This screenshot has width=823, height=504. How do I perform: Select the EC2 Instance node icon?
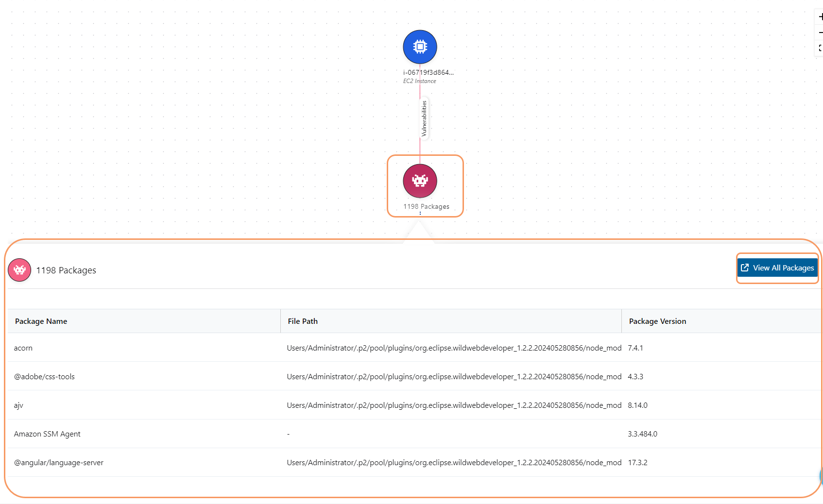click(x=419, y=47)
